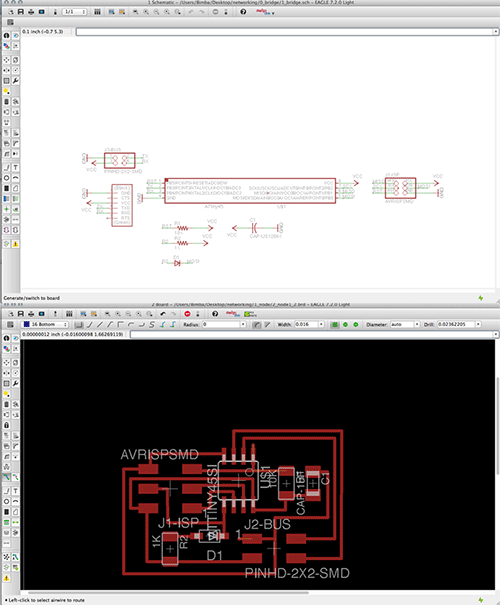The height and width of the screenshot is (605, 500).
Task: Open the 16 Bottom layer dropdown
Action: click(45, 324)
